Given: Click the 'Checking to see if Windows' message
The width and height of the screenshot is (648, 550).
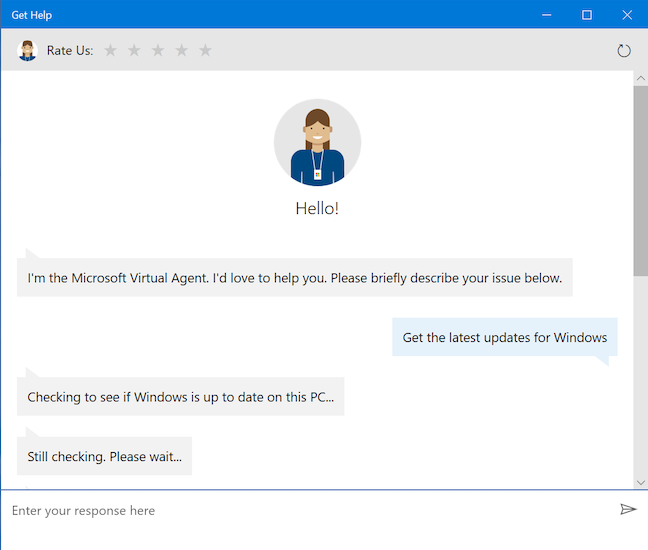Looking at the screenshot, I should pyautogui.click(x=180, y=397).
